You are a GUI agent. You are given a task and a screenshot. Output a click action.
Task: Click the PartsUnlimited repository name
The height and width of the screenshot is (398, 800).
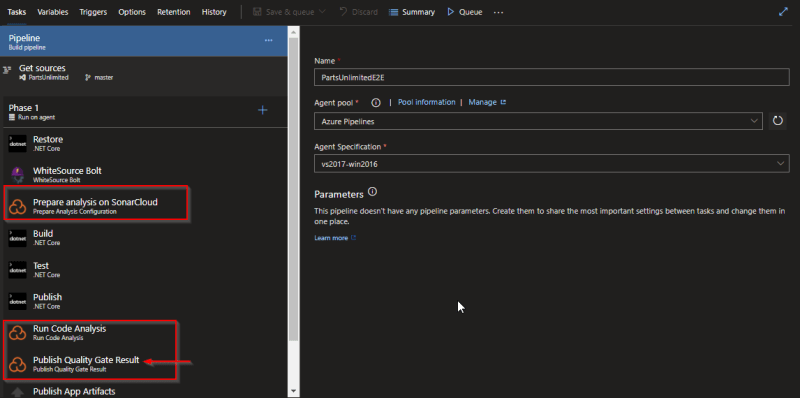48,78
